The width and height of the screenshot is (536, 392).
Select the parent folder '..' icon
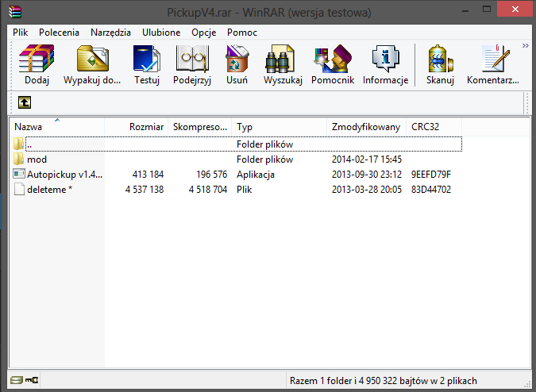(x=19, y=144)
